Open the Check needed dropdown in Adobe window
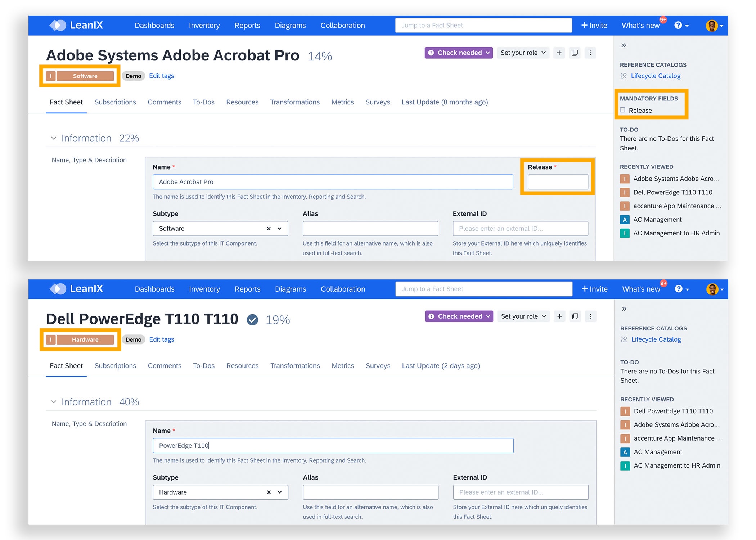Viewport: 756px width, 540px height. click(458, 53)
